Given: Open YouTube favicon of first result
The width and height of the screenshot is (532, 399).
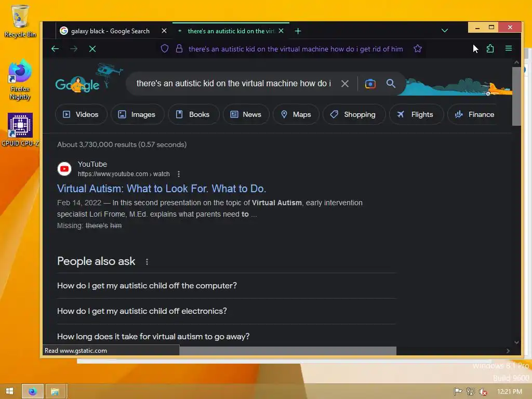Looking at the screenshot, I should pyautogui.click(x=64, y=169).
